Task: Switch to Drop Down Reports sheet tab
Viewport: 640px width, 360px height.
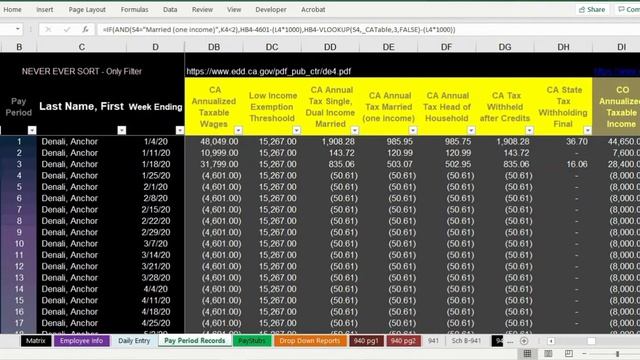Action: [310, 341]
